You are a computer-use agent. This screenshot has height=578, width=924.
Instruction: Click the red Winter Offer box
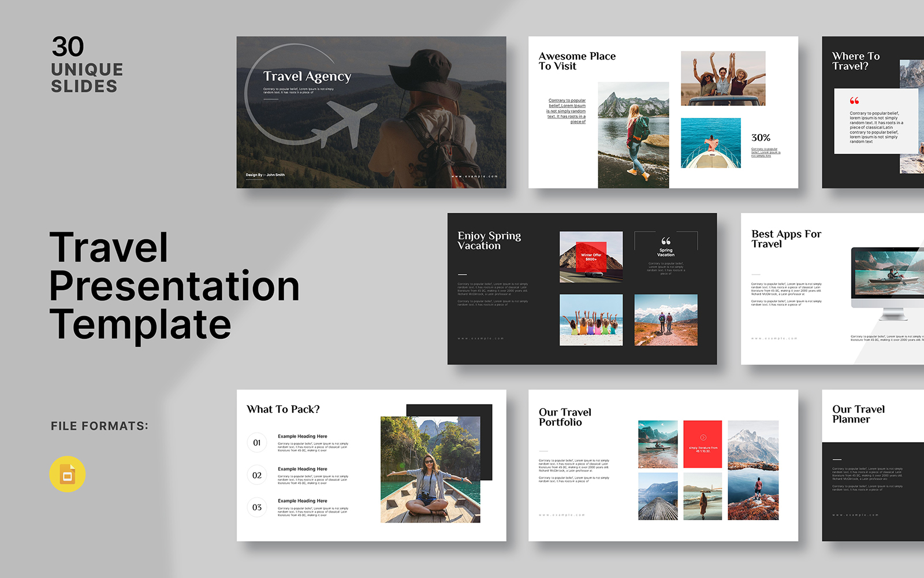(x=591, y=257)
